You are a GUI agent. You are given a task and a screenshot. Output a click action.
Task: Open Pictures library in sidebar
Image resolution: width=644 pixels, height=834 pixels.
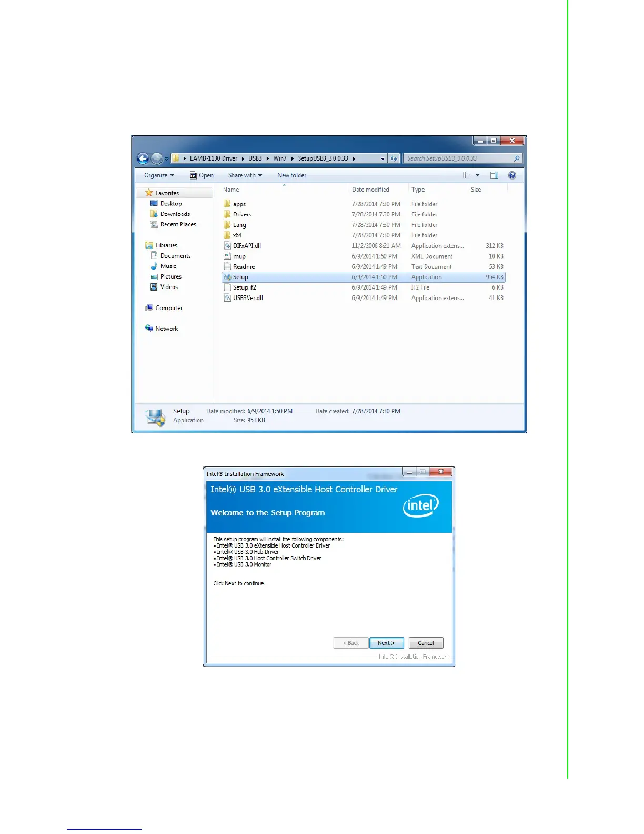[x=171, y=276]
